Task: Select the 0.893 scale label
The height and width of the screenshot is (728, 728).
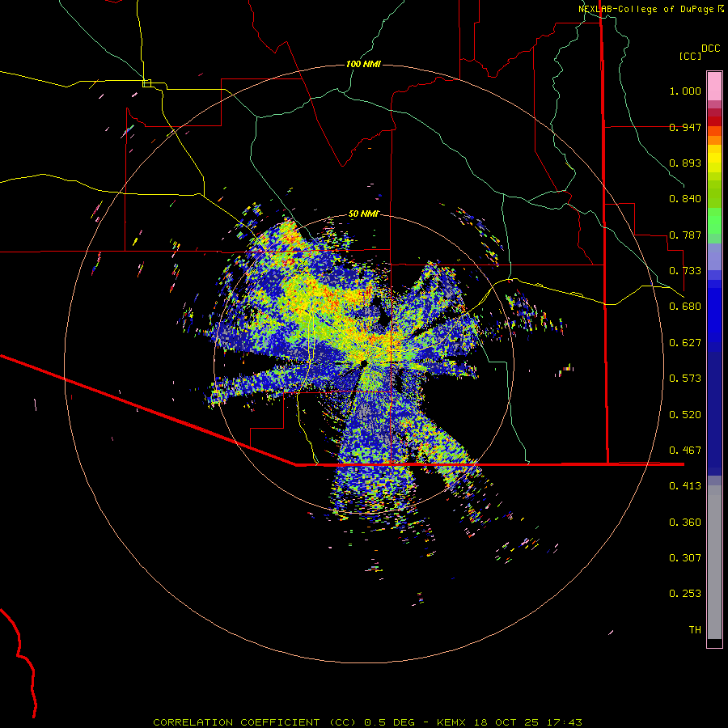Action: [685, 163]
